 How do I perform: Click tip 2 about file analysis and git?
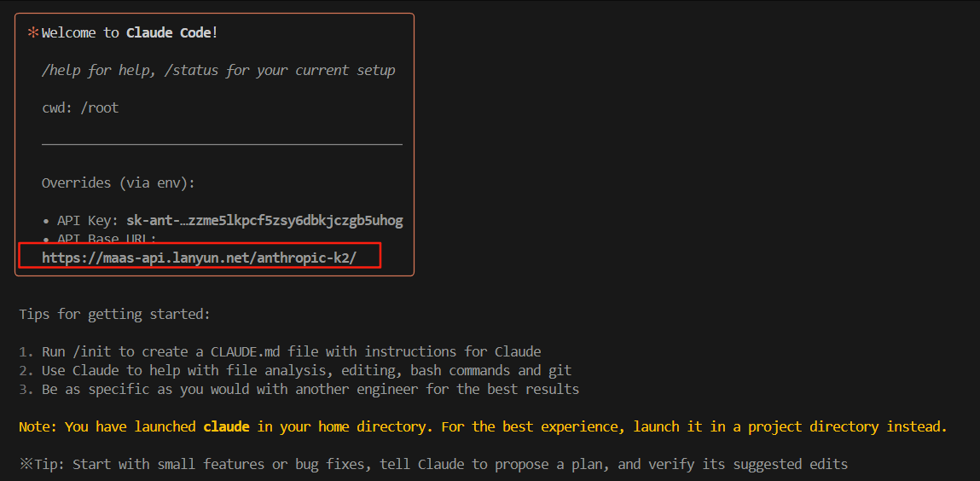(295, 370)
